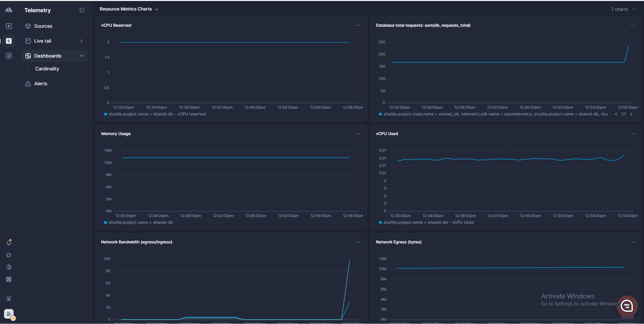Viewport: 644px width, 324px height.
Task: Open options menu for Network Egress chart
Action: tap(633, 242)
